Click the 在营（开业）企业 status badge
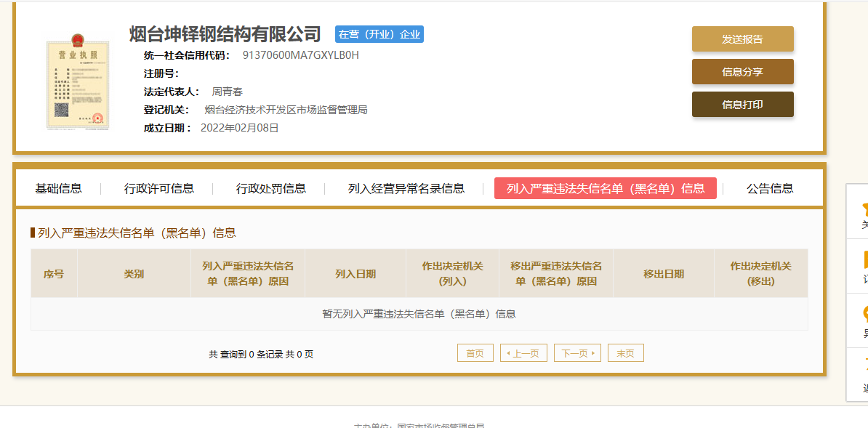This screenshot has width=868, height=428. 379,33
